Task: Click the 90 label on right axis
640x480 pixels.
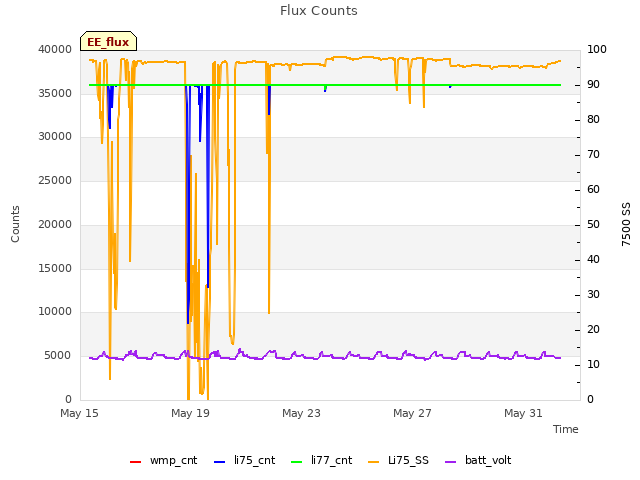Action: pos(593,84)
